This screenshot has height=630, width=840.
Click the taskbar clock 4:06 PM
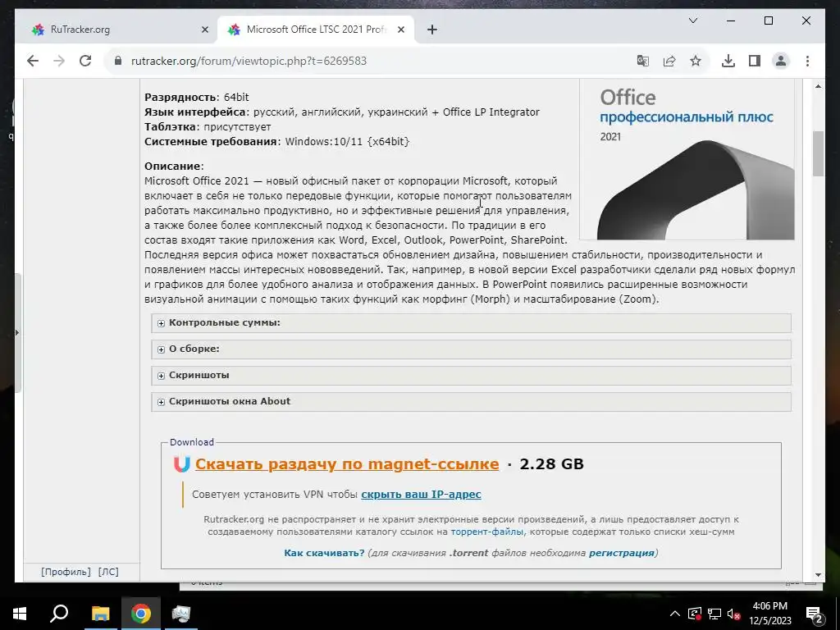pos(770,606)
